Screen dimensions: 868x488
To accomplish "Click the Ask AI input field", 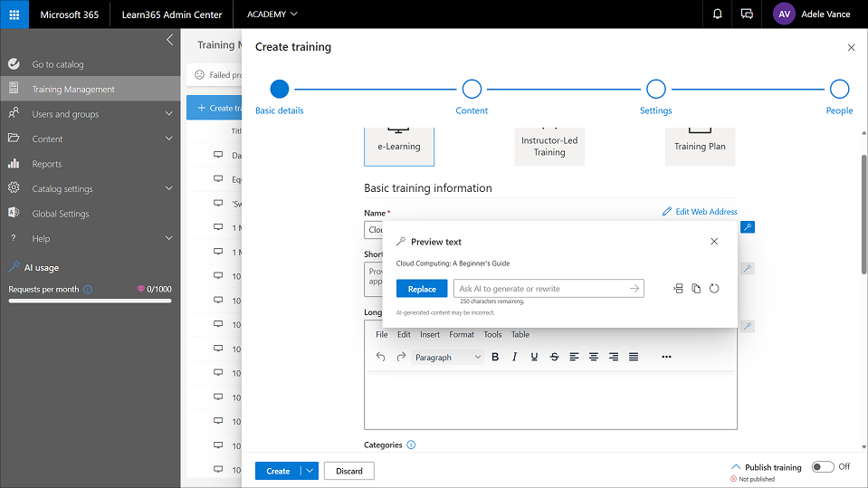I will pyautogui.click(x=540, y=289).
